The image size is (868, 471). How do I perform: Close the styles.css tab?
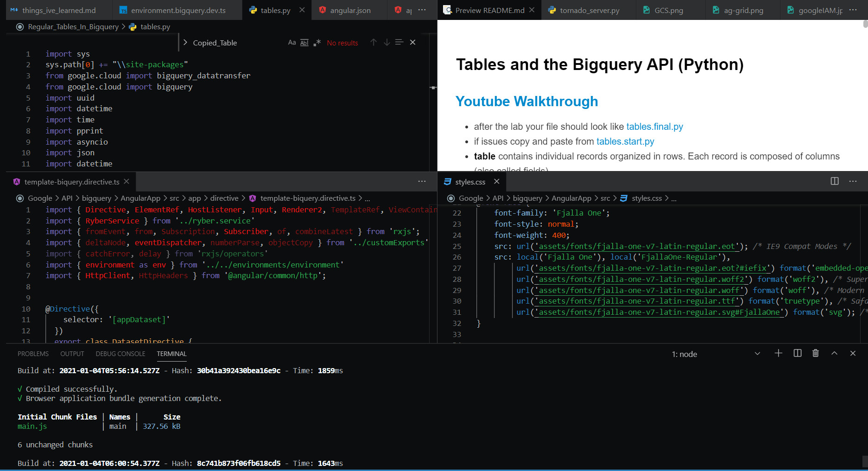tap(497, 181)
